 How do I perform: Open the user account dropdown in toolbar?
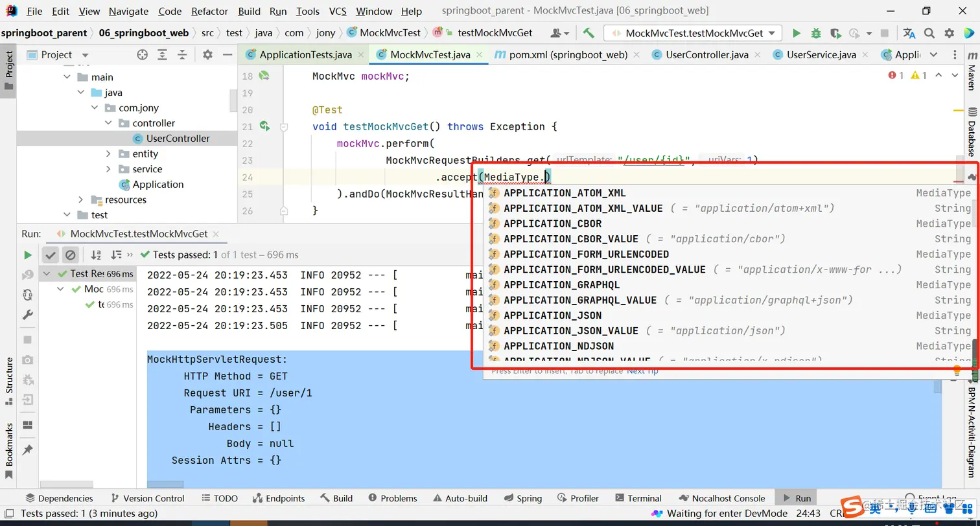pyautogui.click(x=559, y=33)
